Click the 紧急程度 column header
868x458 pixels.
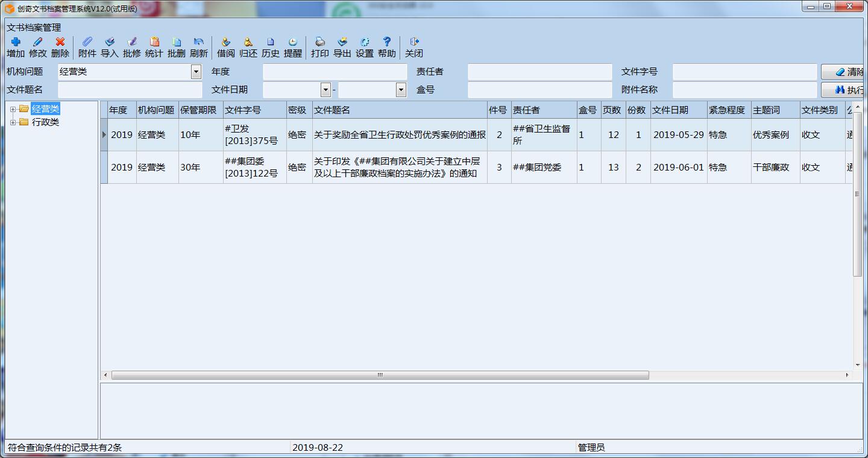tap(729, 110)
